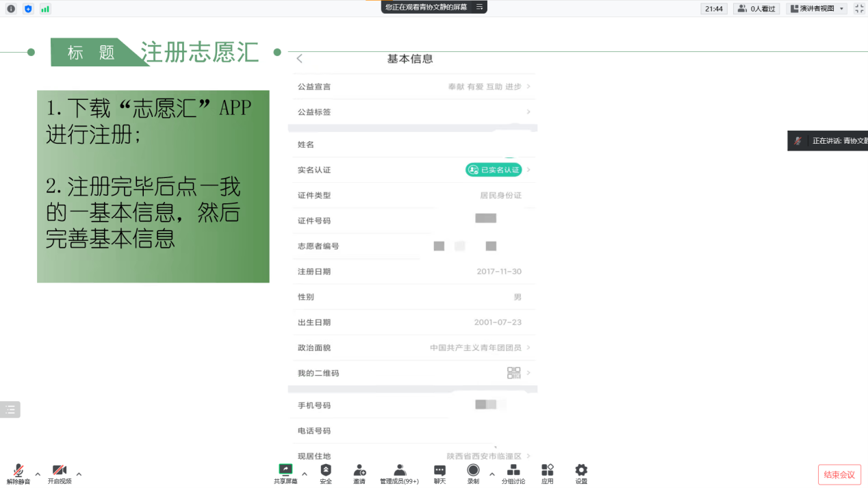This screenshot has width=868, height=488.
Task: Open 分组讨论 breakout rooms icon
Action: click(513, 470)
